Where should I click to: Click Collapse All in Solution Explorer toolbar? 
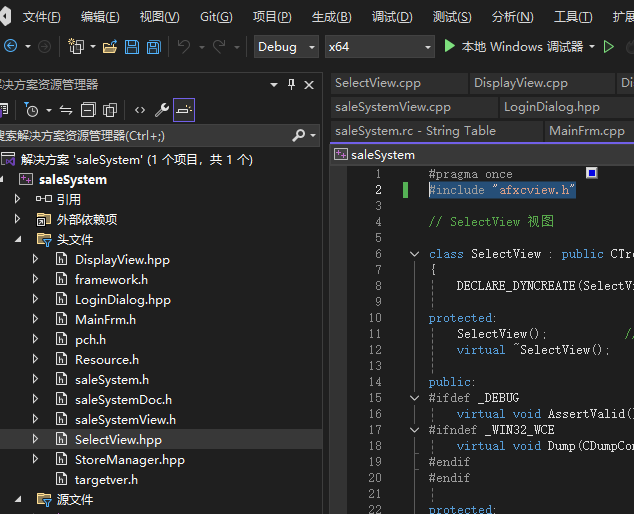(x=88, y=110)
